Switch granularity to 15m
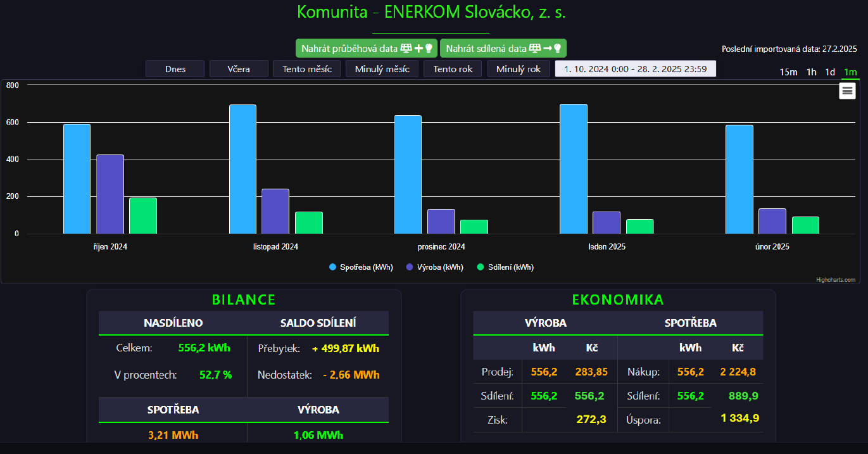Image resolution: width=868 pixels, height=454 pixels. tap(788, 72)
